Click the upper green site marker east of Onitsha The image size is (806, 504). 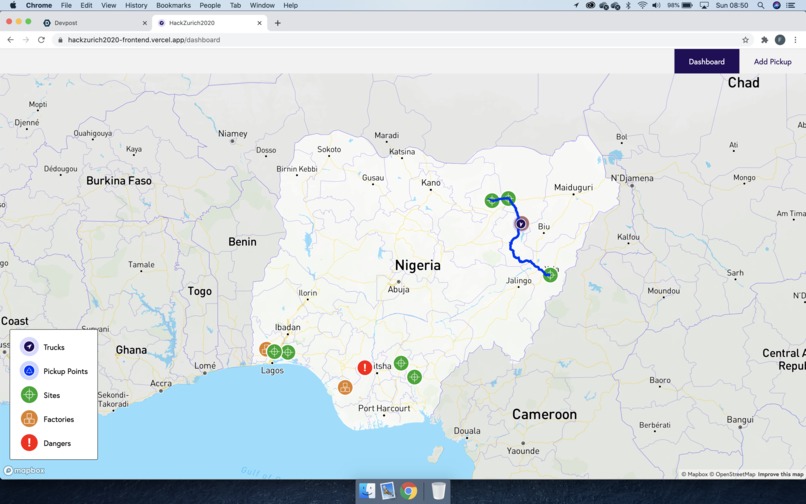point(401,363)
